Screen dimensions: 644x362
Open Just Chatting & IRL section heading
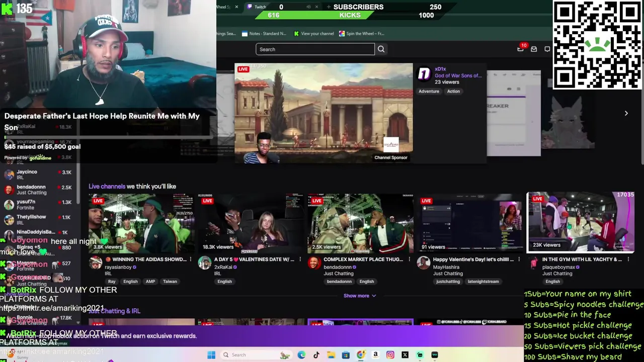(x=114, y=311)
